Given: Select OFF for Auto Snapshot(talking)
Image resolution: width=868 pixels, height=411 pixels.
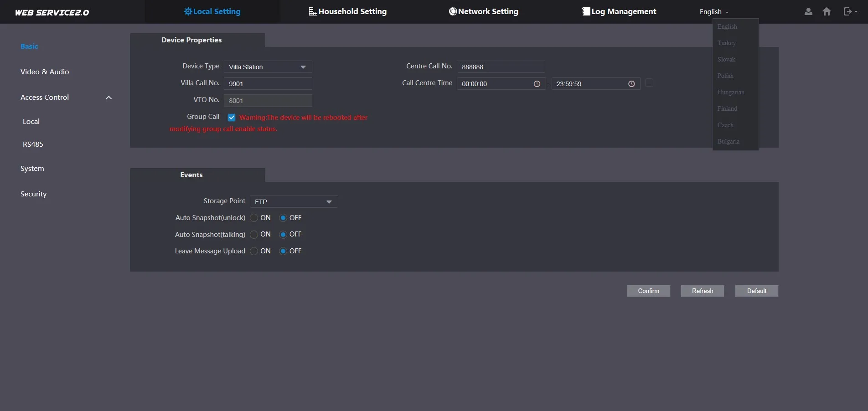Looking at the screenshot, I should [x=283, y=234].
